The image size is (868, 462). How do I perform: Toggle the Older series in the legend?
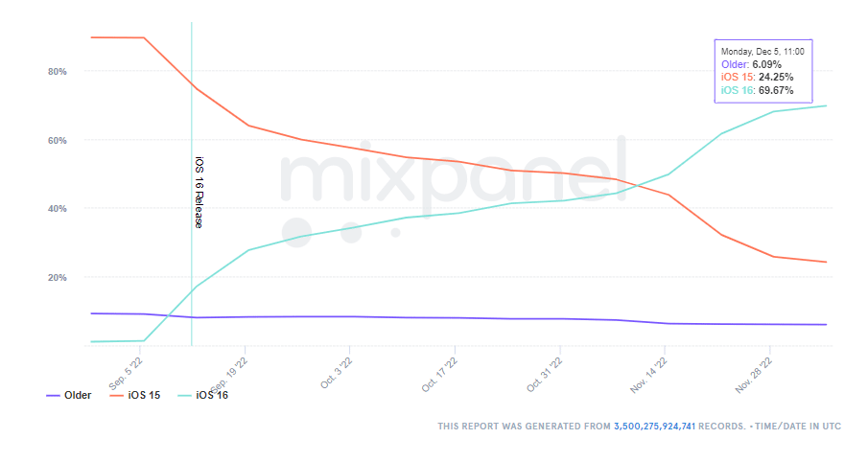tap(78, 395)
